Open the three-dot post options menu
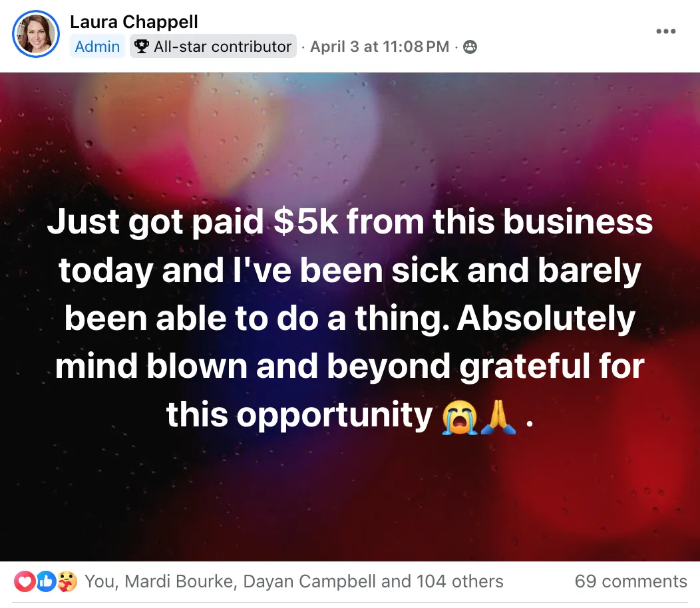Viewport: 700px width, 608px height. (x=665, y=31)
